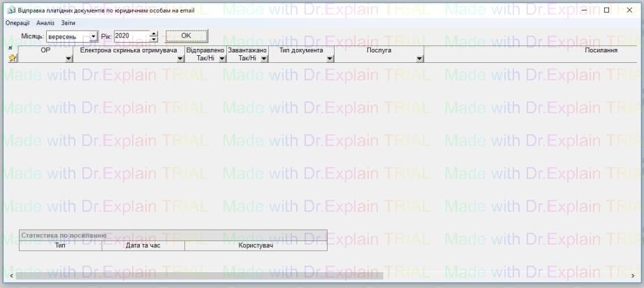This screenshot has width=644, height=288.
Task: Open the Місяць month dropdown
Action: (x=94, y=36)
